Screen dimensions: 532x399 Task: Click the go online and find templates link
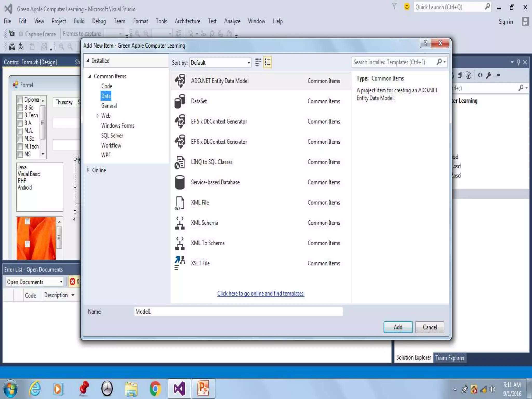(261, 294)
